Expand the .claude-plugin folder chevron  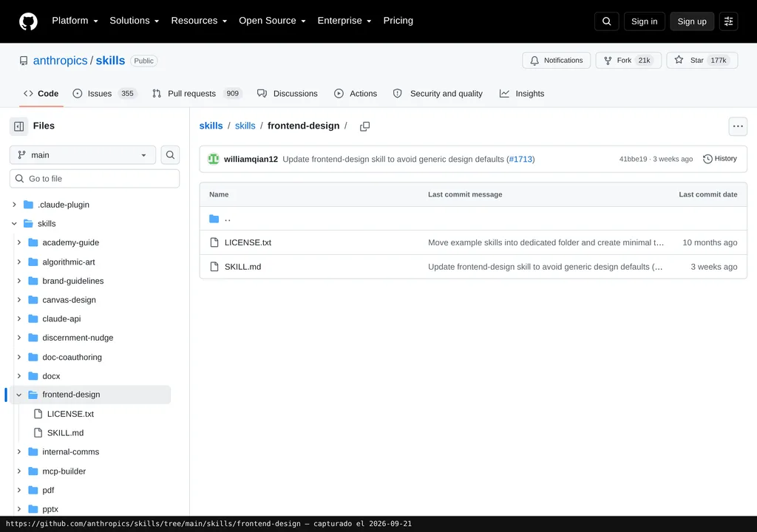[x=15, y=205]
